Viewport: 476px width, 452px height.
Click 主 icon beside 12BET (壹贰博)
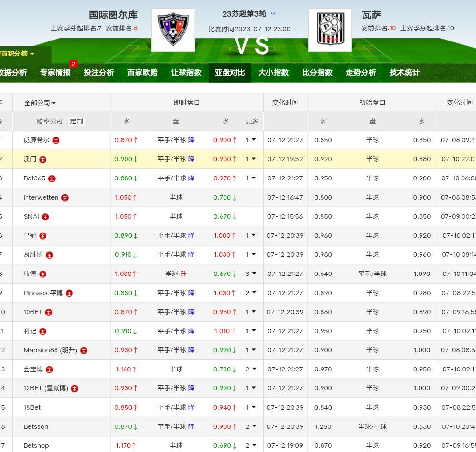coord(74,388)
